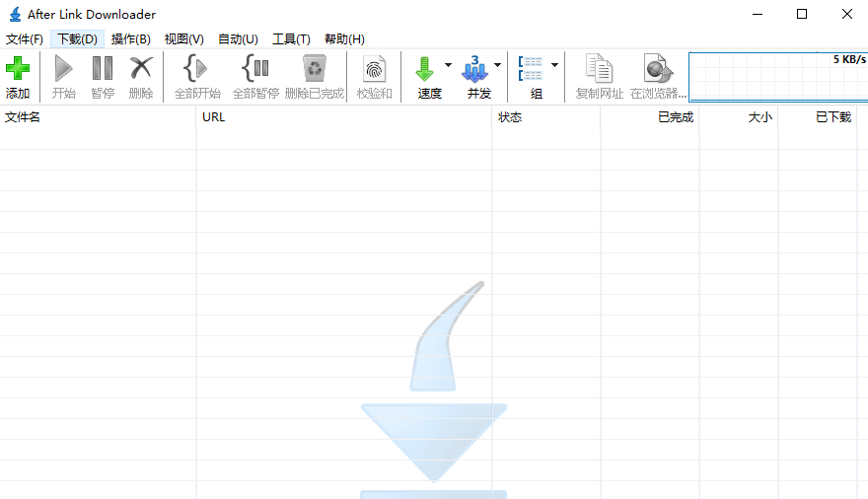The image size is (868, 499).
Task: Expand the Concurrent (并发) dropdown arrow
Action: (x=497, y=66)
